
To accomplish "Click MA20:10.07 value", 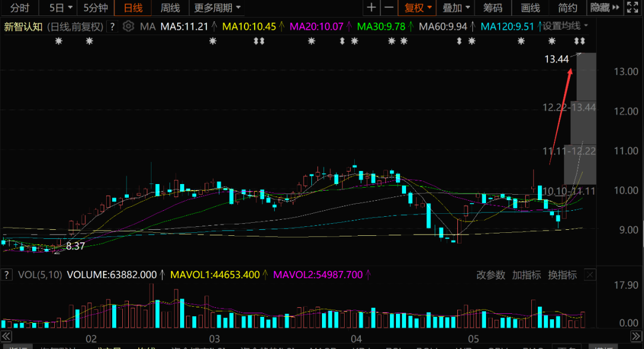I will [x=316, y=27].
